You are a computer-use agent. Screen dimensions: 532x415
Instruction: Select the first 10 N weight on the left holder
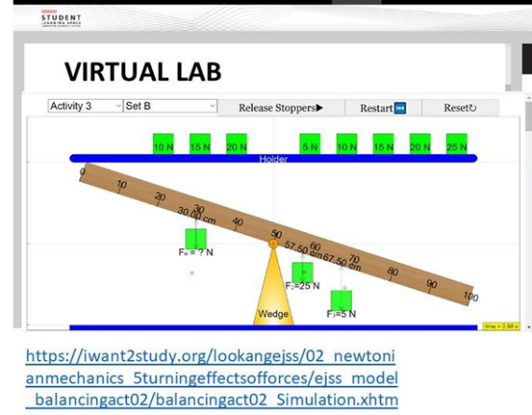click(x=163, y=145)
